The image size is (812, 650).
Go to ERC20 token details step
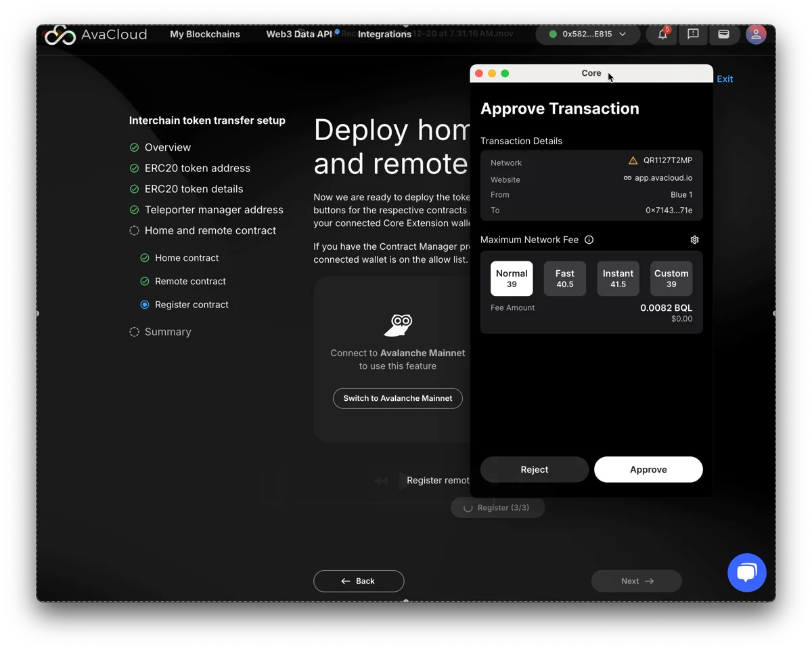pyautogui.click(x=194, y=189)
